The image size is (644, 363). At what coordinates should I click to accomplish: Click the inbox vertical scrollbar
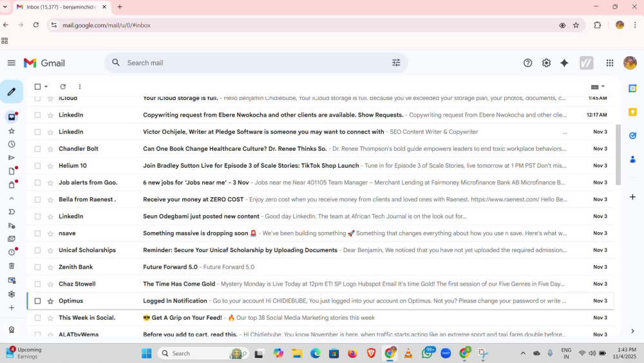(x=618, y=154)
